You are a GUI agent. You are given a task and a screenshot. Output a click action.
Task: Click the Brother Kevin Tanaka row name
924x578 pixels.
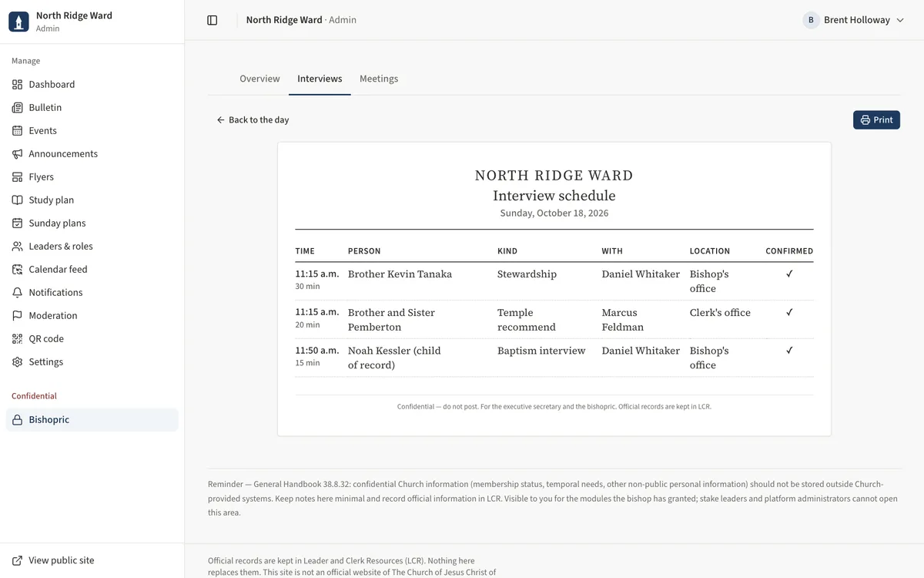tap(400, 274)
